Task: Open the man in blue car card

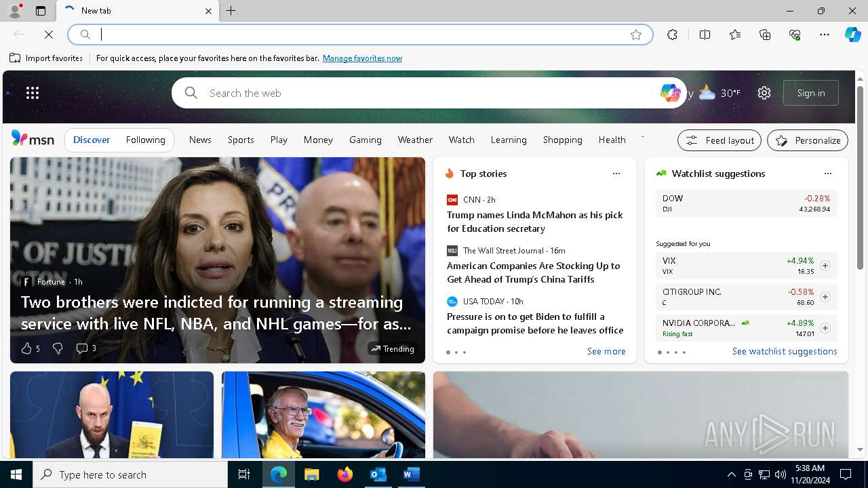Action: point(323,415)
